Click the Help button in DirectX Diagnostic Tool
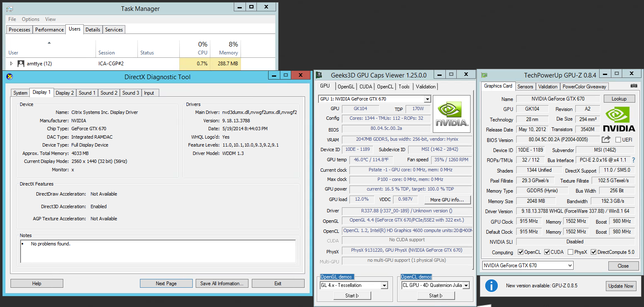This screenshot has height=307, width=644. point(37,284)
